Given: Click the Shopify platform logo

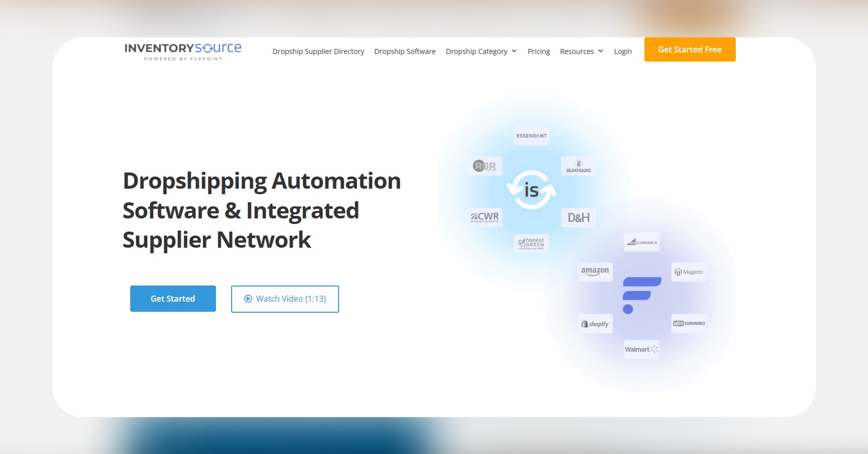Looking at the screenshot, I should coord(595,324).
